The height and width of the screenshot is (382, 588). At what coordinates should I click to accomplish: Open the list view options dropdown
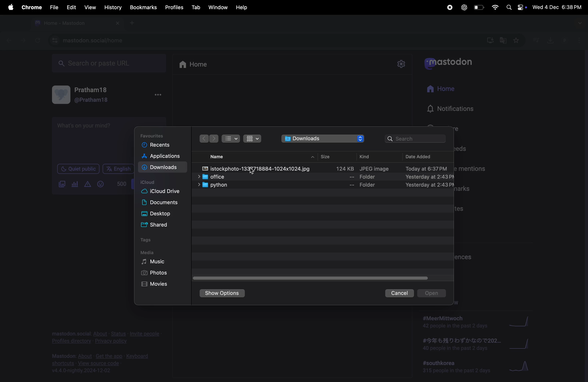coord(231,139)
